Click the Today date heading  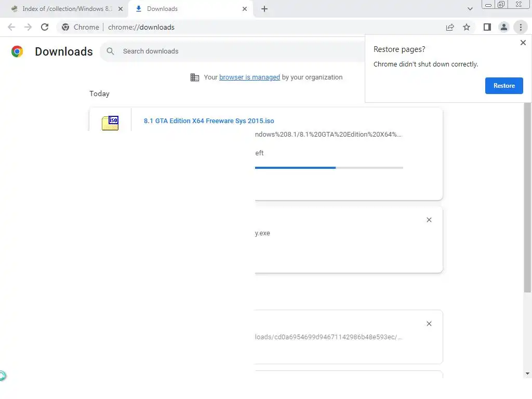click(x=99, y=94)
